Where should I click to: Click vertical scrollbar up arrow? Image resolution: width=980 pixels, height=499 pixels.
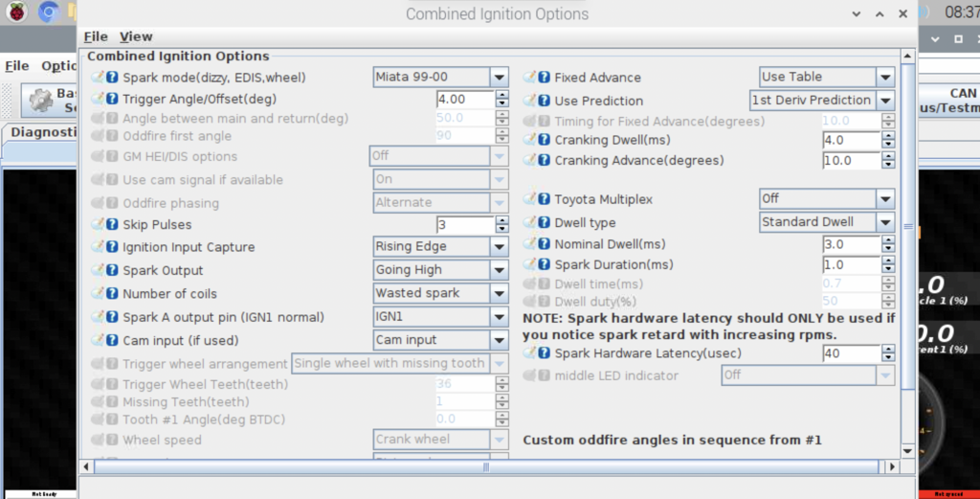(908, 57)
